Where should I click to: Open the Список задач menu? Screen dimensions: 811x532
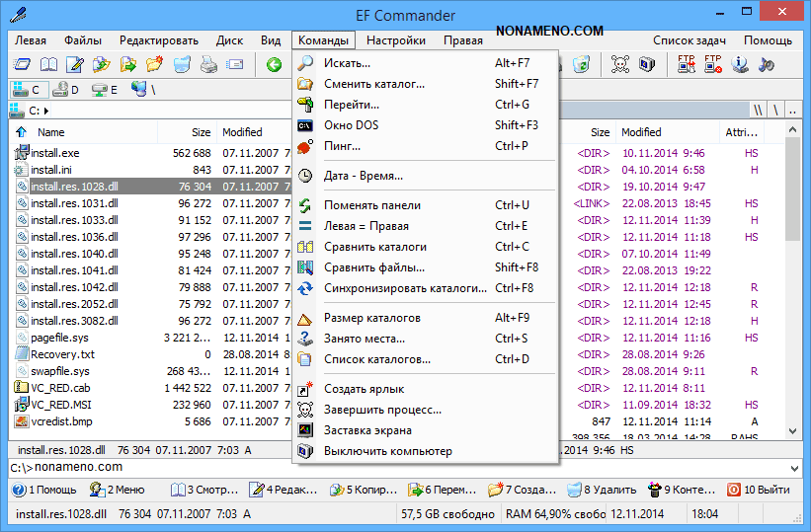click(689, 40)
